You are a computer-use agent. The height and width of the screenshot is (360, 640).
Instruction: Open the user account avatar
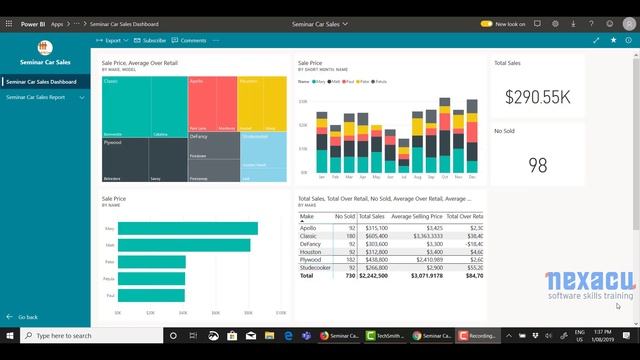(629, 24)
